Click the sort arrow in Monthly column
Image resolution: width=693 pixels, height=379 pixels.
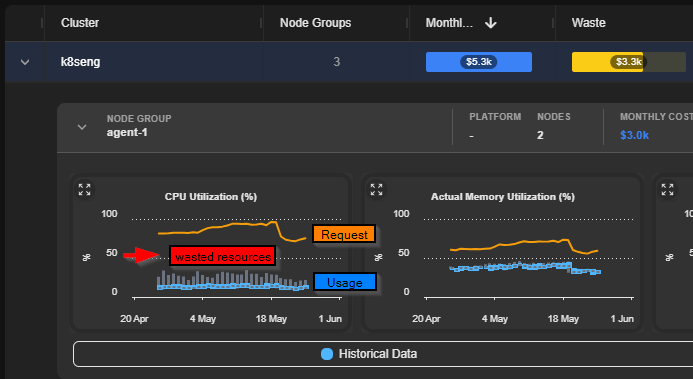click(491, 23)
